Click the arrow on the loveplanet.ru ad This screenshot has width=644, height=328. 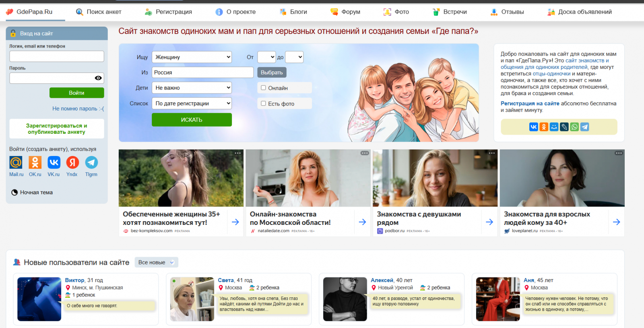616,222
